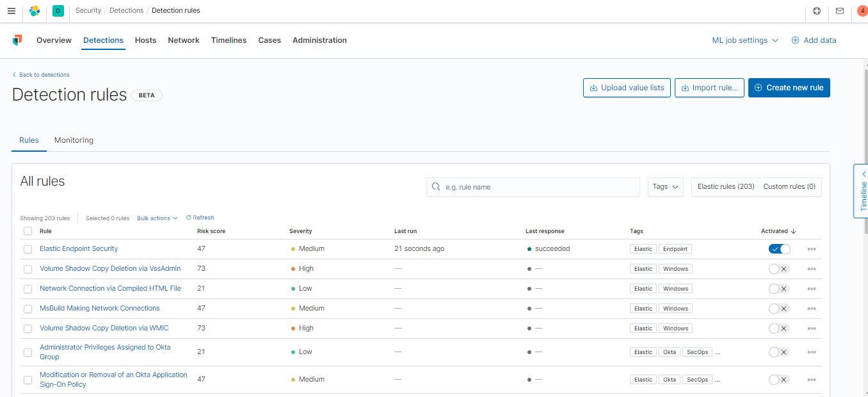The height and width of the screenshot is (397, 868).
Task: Click the Security Solution shield icon
Action: [17, 40]
